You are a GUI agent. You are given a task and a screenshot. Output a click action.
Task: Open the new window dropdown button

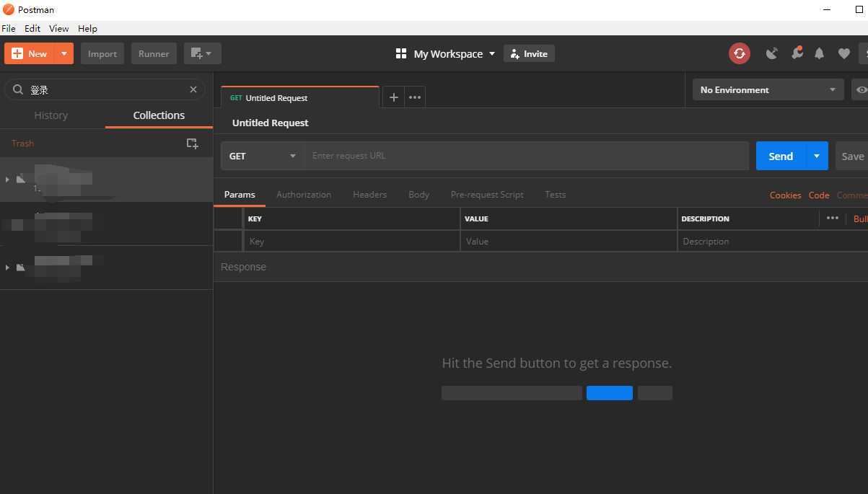tap(202, 53)
